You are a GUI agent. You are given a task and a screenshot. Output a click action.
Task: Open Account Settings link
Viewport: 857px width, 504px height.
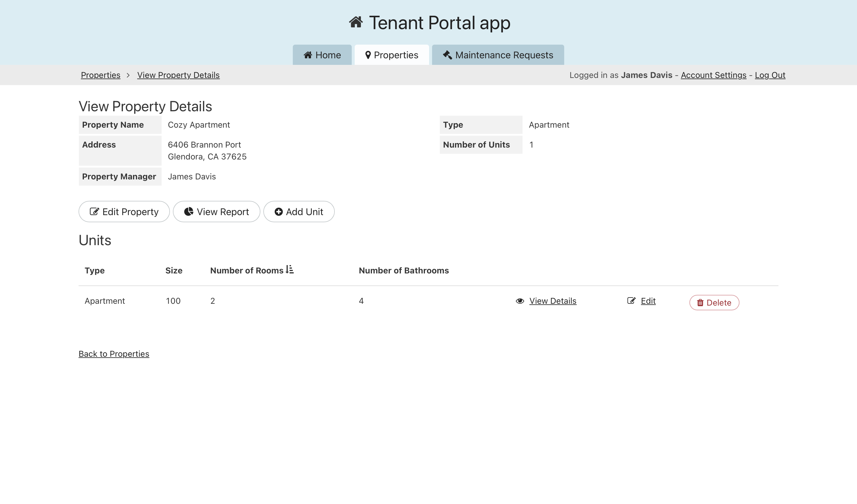point(714,75)
